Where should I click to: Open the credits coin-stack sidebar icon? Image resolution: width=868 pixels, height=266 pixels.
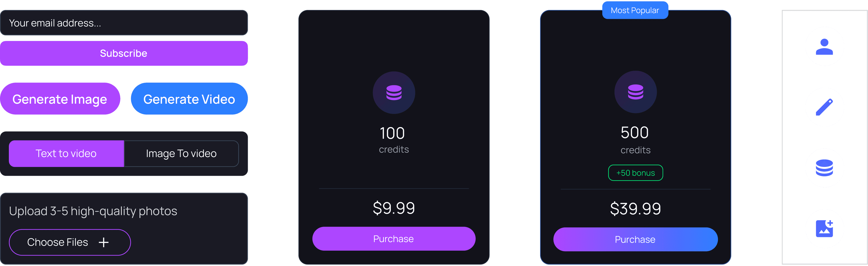coord(824,168)
